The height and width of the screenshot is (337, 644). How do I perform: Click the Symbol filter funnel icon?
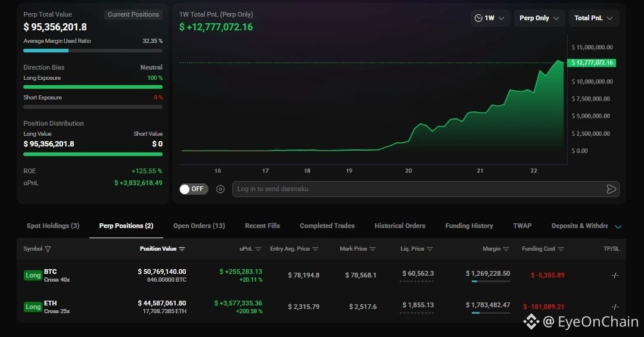click(x=48, y=249)
